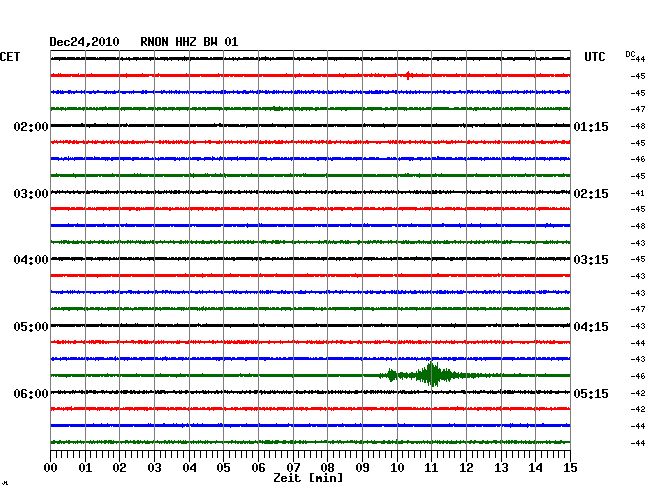The width and height of the screenshot is (650, 494).
Task: Click the small red spike on second trace
Action: point(408,75)
